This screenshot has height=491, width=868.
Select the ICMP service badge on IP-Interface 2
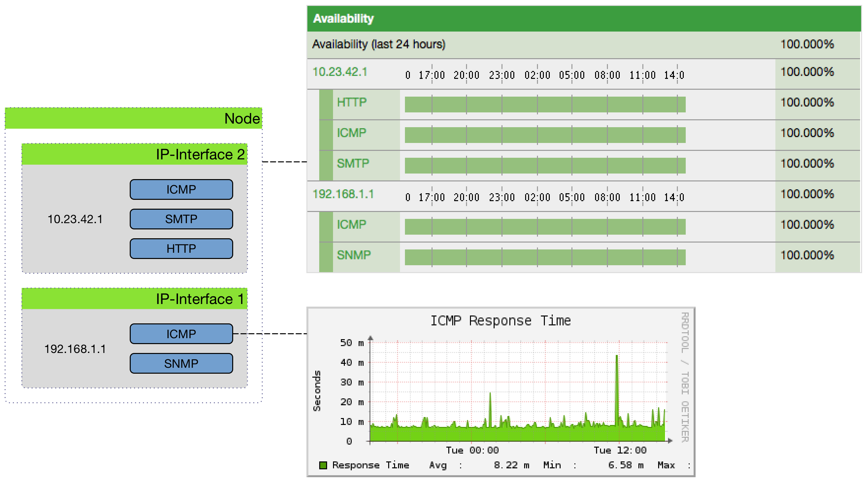click(x=181, y=190)
